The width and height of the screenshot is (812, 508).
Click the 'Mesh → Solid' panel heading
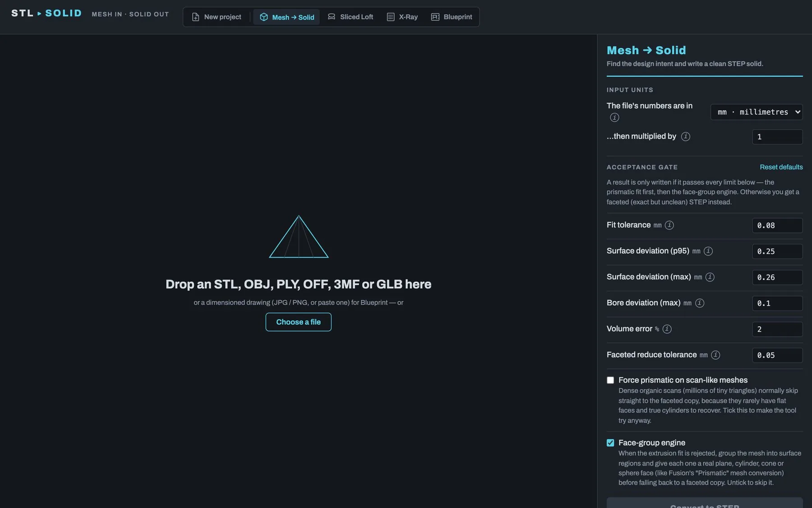click(646, 50)
